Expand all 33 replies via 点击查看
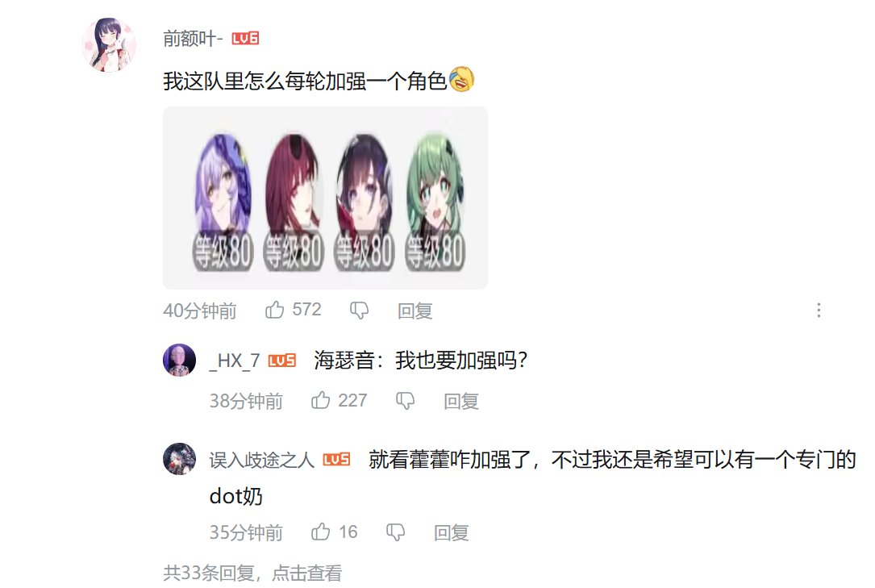875x588 pixels. (307, 573)
